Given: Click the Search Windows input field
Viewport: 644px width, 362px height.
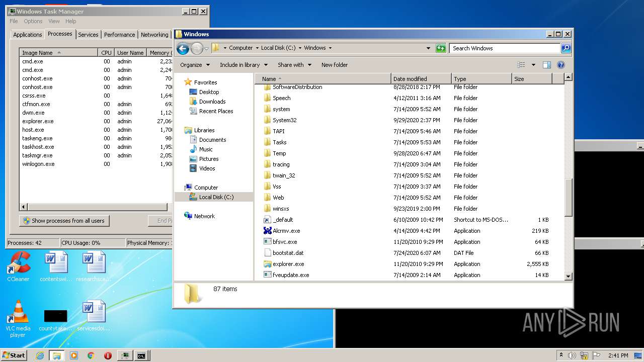Looking at the screenshot, I should [505, 48].
